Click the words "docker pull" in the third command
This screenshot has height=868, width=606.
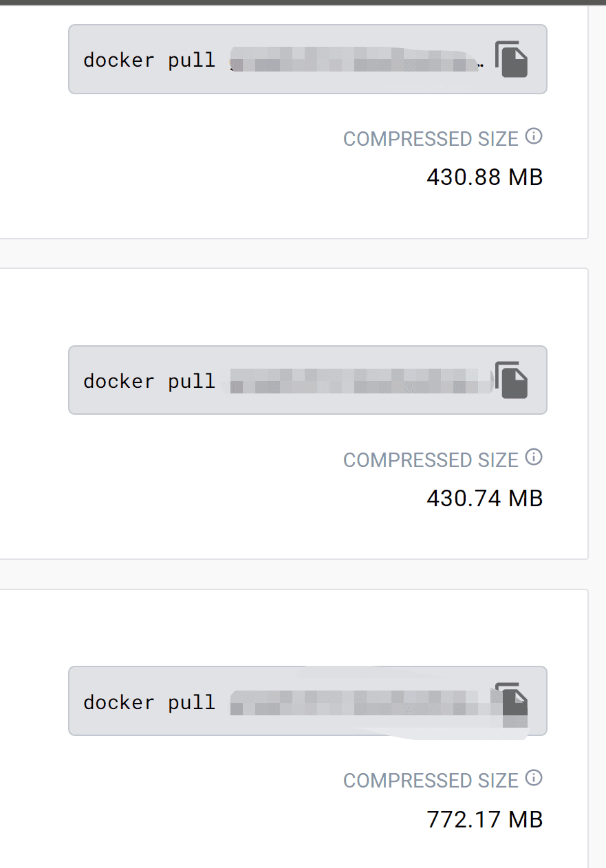(149, 702)
